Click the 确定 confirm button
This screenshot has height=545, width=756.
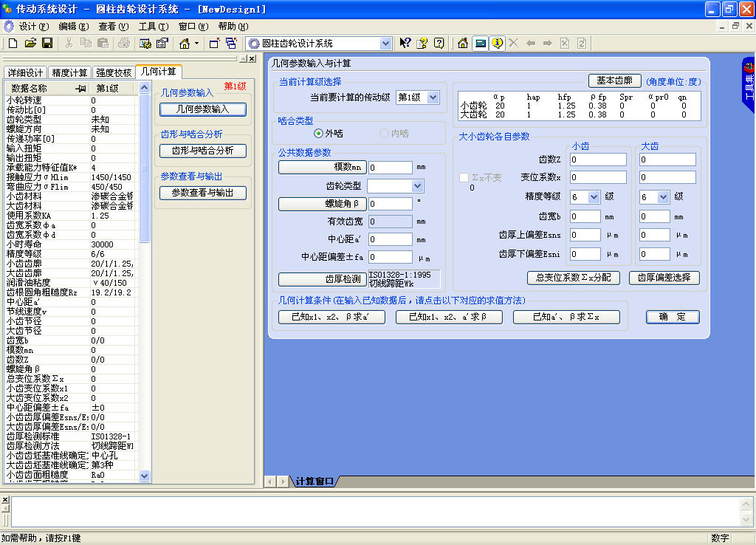[x=673, y=317]
